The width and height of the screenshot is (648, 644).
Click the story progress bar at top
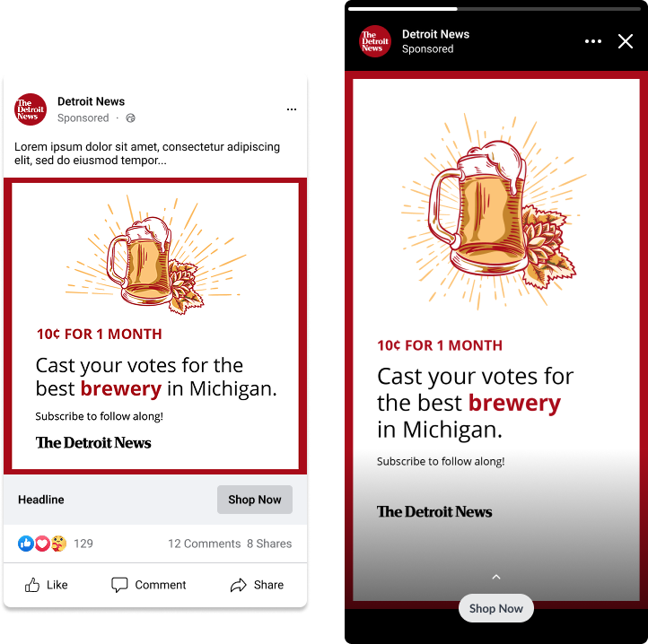(x=495, y=9)
